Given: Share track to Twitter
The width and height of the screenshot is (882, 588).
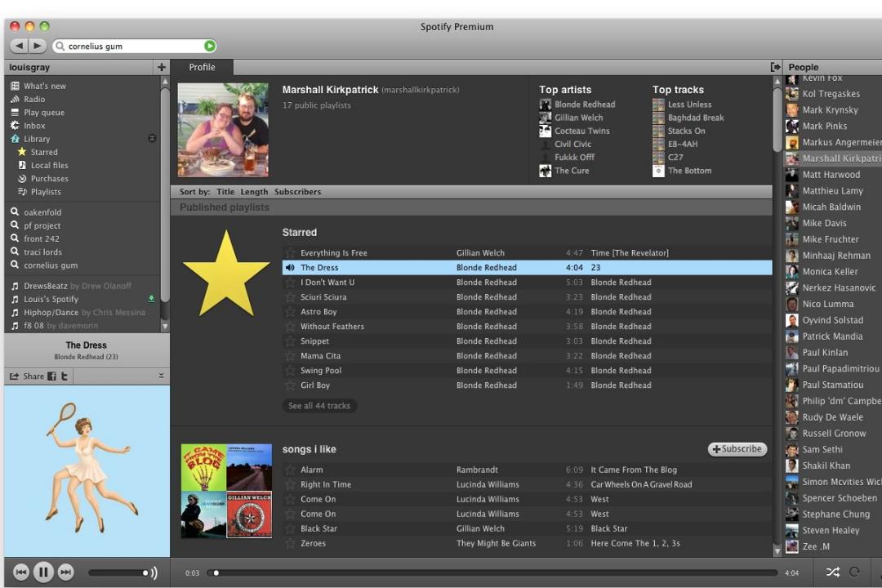Looking at the screenshot, I should (65, 376).
